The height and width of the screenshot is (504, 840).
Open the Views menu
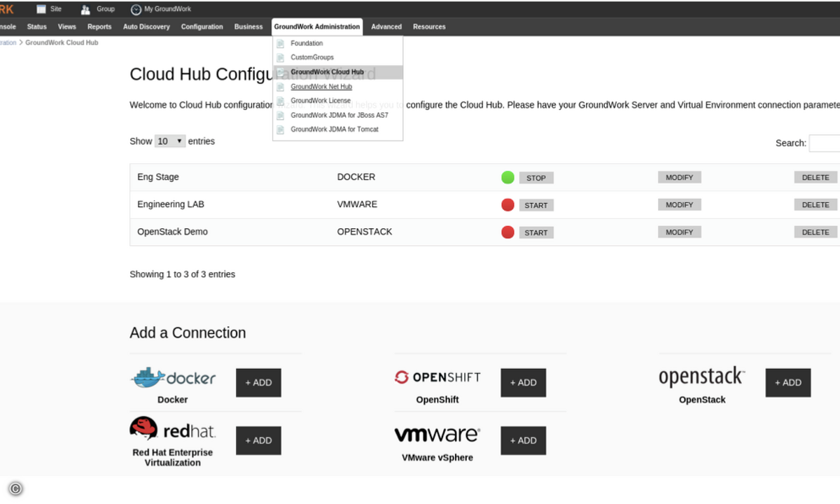[67, 27]
